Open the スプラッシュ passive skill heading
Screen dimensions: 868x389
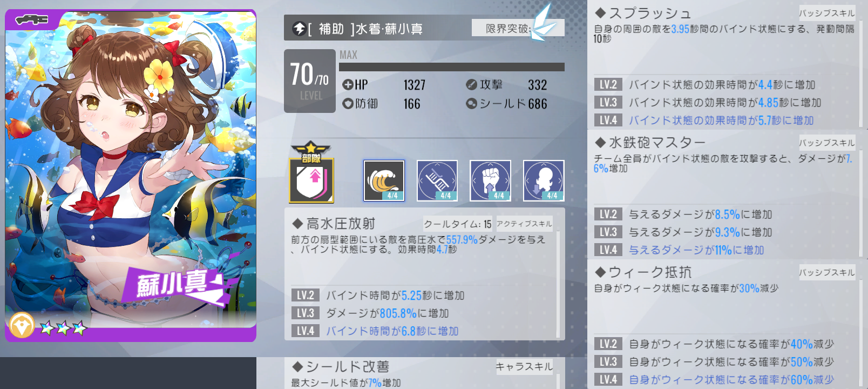(643, 13)
